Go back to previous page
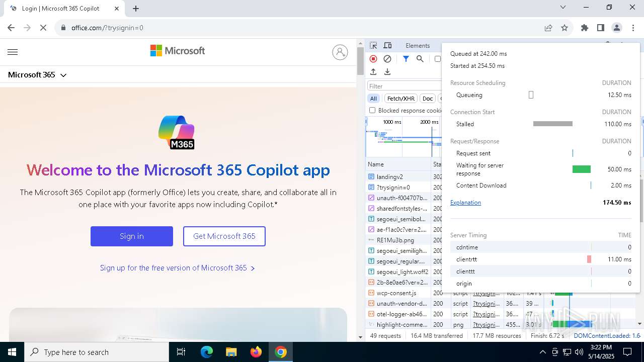 click(x=11, y=28)
